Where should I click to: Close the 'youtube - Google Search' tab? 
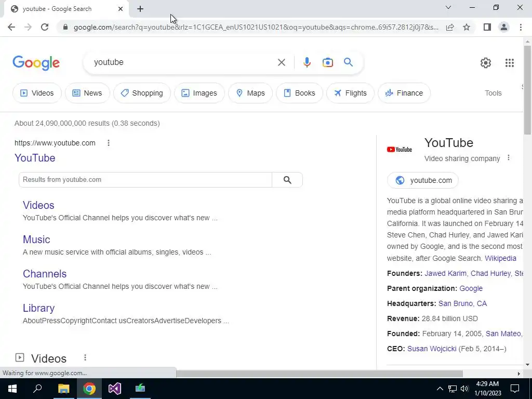tap(121, 9)
